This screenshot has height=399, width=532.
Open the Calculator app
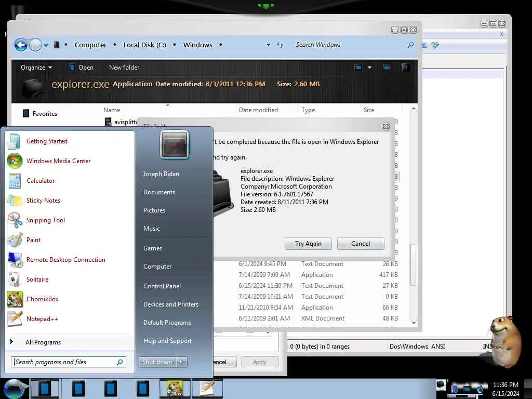(41, 180)
